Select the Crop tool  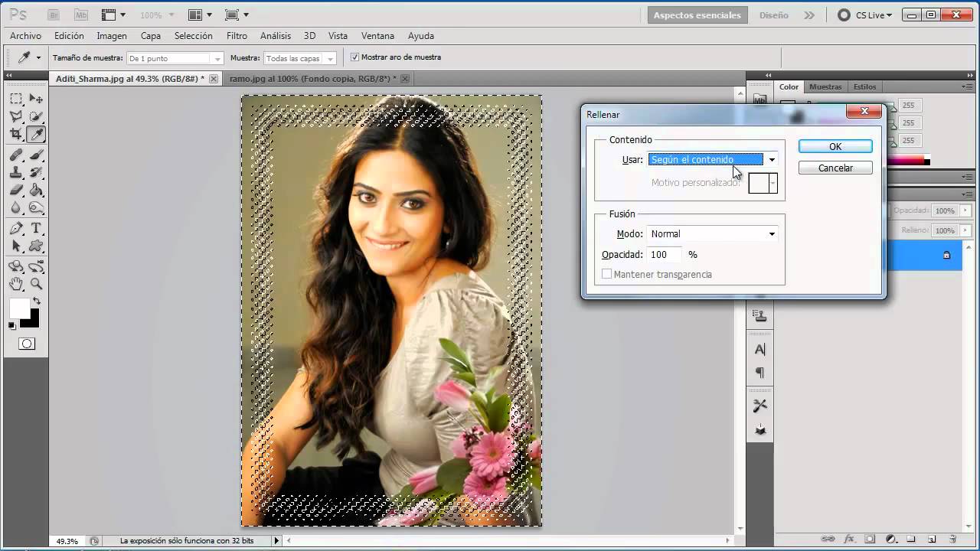(16, 135)
